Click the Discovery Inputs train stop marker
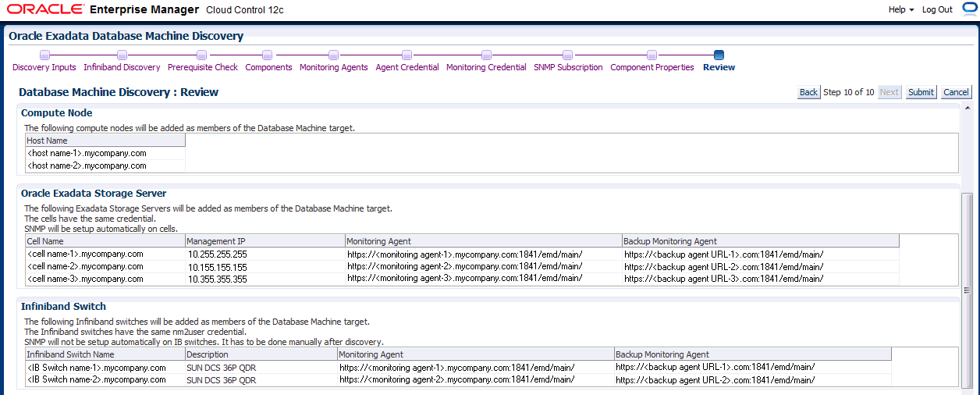Screen dimensions: 980x395 coord(44,55)
